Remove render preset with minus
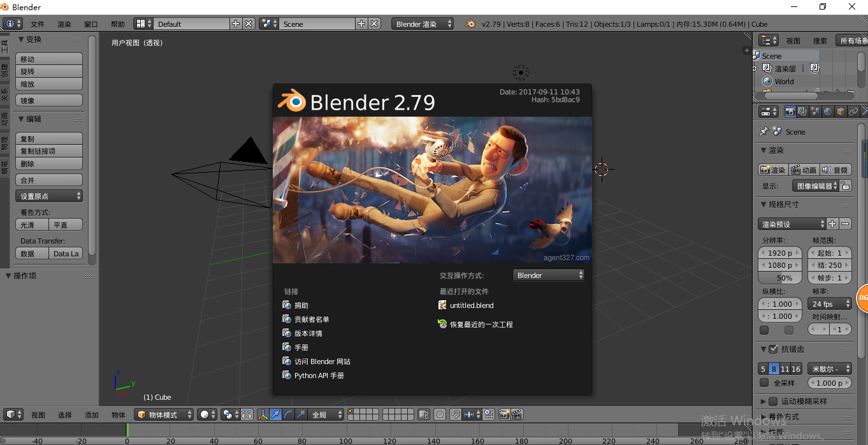 845,224
